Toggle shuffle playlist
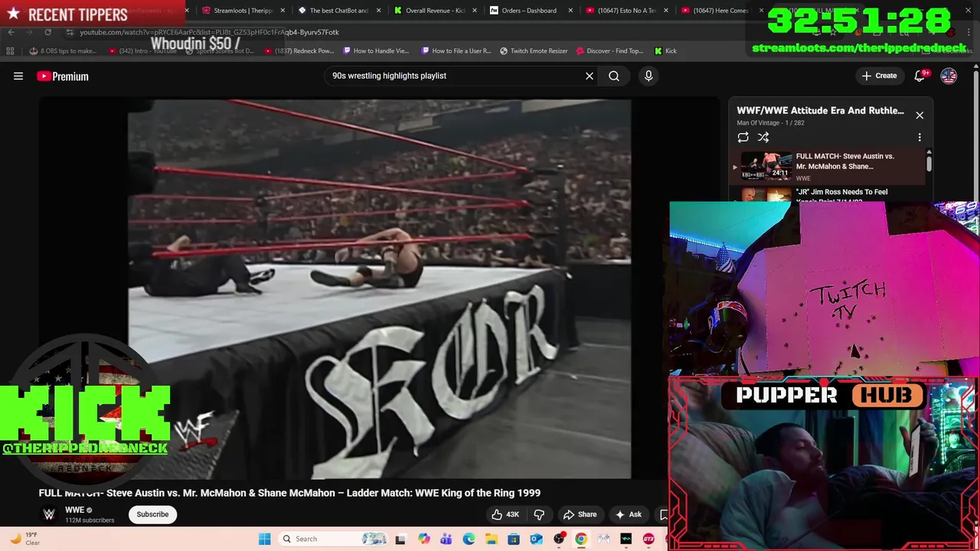Screen dimensions: 980x551 point(763,137)
